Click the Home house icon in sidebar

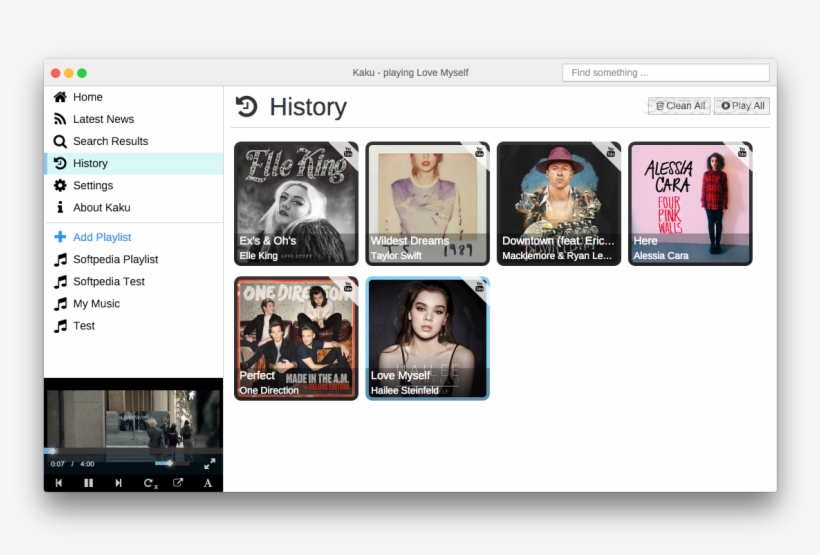click(60, 97)
